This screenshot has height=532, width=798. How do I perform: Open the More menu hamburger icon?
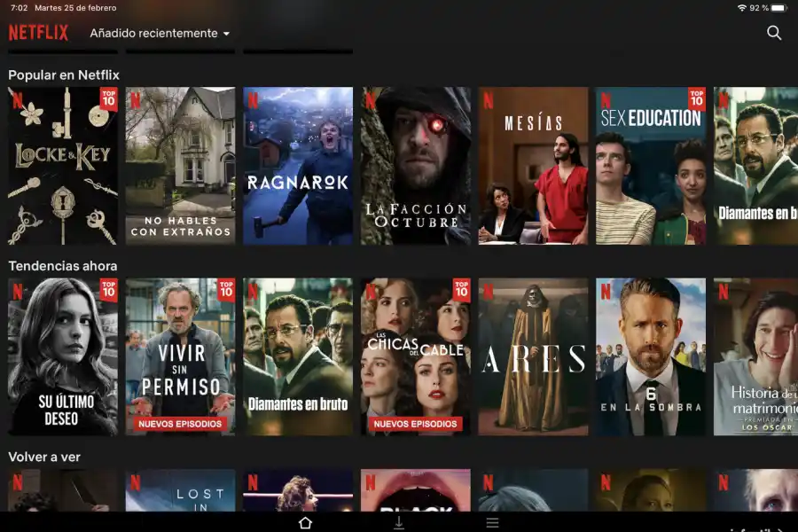point(491,522)
